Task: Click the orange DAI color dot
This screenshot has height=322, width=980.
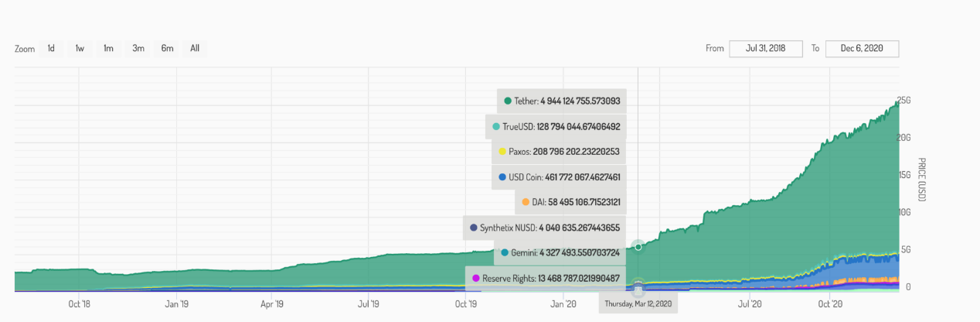Action: click(526, 202)
